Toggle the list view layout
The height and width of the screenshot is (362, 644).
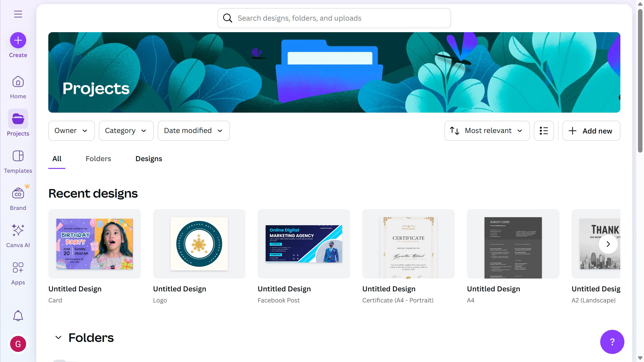click(544, 131)
